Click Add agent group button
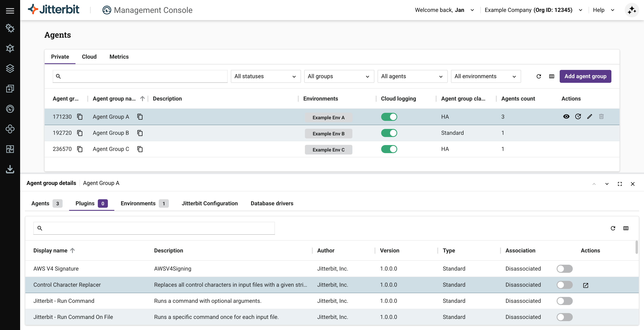Image resolution: width=644 pixels, height=330 pixels. [x=585, y=76]
